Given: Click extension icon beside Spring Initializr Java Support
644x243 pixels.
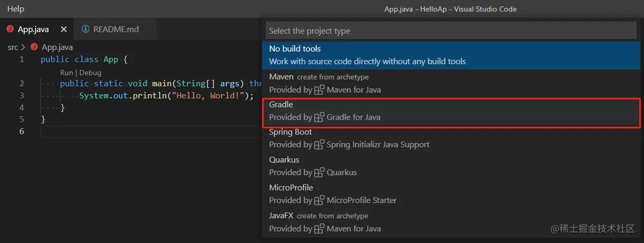Looking at the screenshot, I should 319,145.
